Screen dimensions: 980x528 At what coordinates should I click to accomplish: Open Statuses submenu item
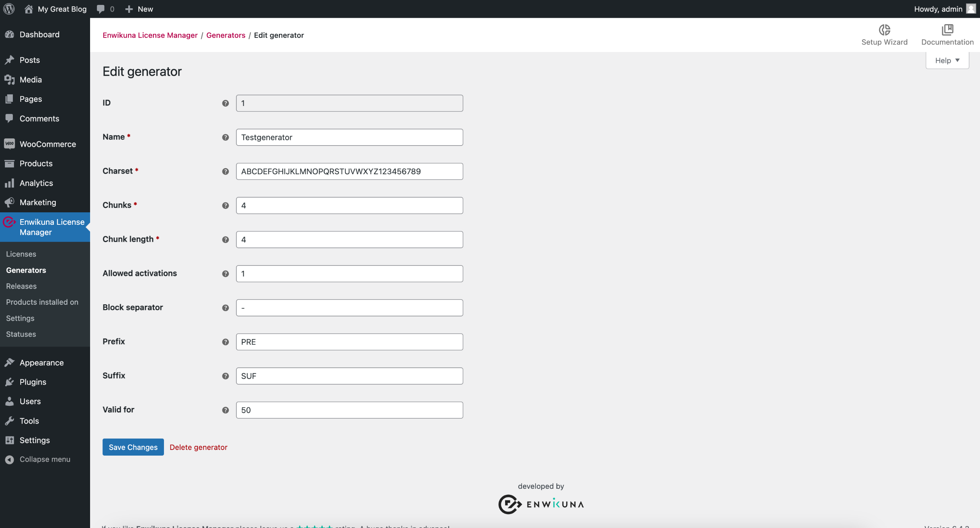point(21,334)
